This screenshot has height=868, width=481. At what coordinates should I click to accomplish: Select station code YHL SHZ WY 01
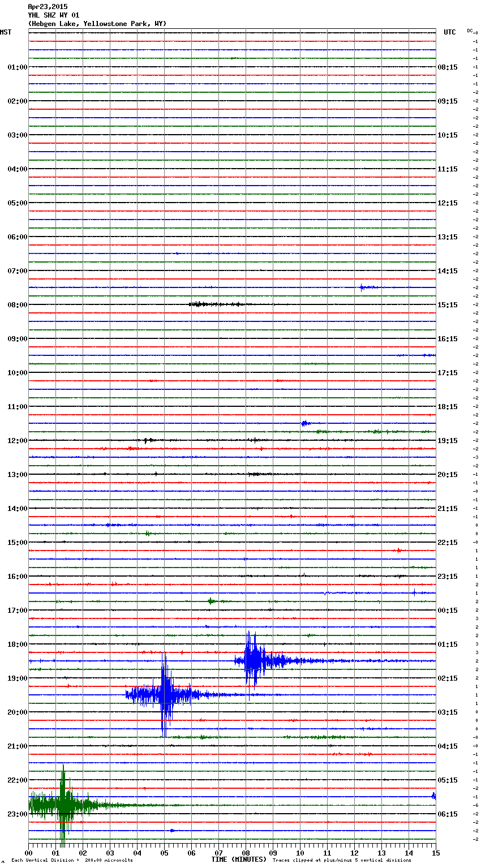pyautogui.click(x=54, y=15)
